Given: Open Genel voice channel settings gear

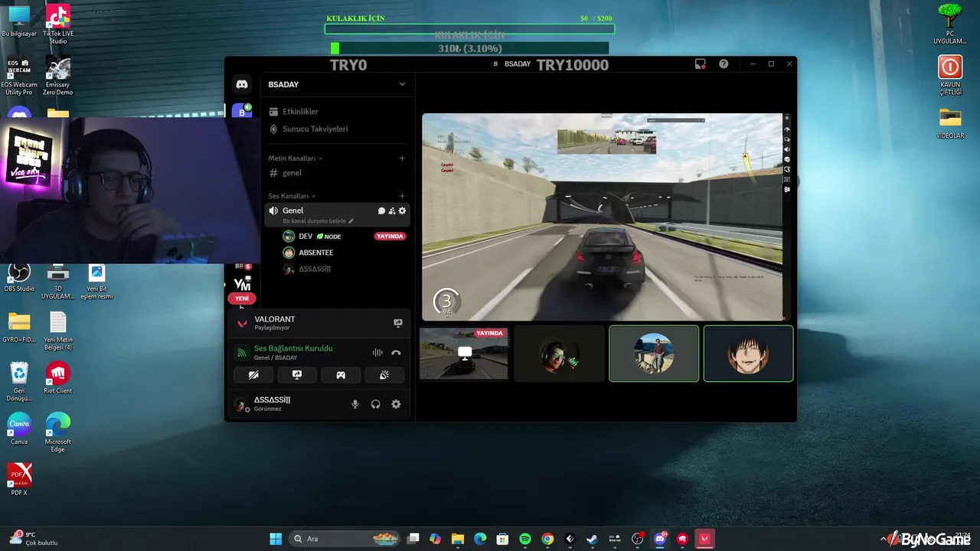Looking at the screenshot, I should coord(402,210).
